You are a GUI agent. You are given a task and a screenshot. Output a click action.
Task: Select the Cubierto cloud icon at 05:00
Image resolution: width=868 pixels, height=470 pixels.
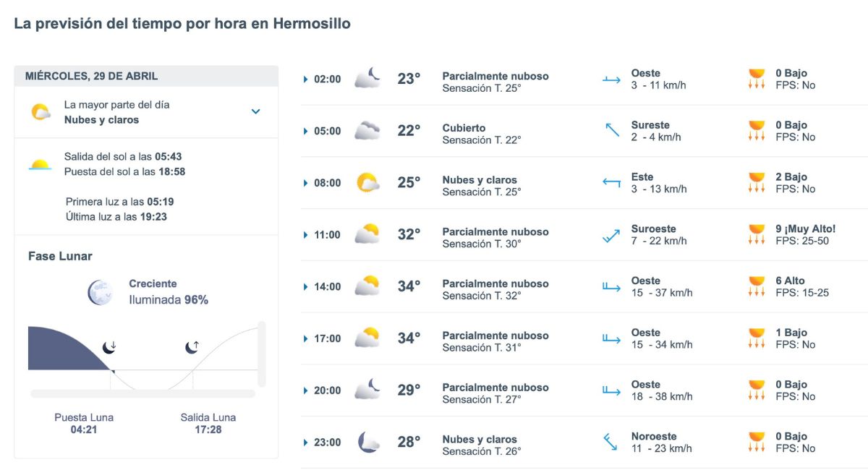[367, 130]
